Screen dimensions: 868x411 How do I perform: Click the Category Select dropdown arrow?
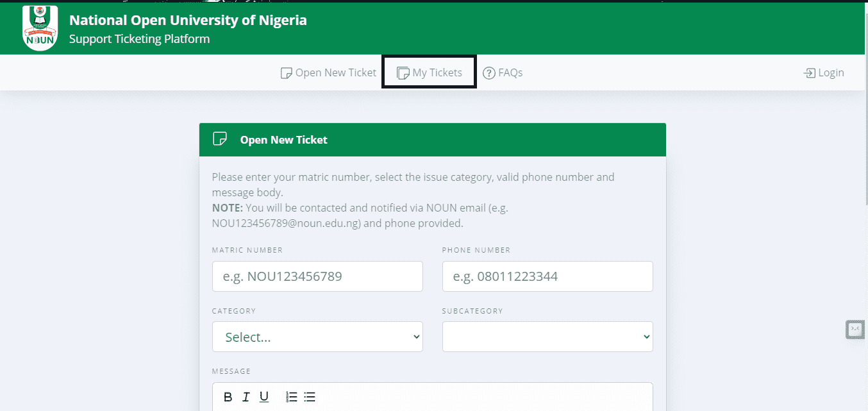416,337
